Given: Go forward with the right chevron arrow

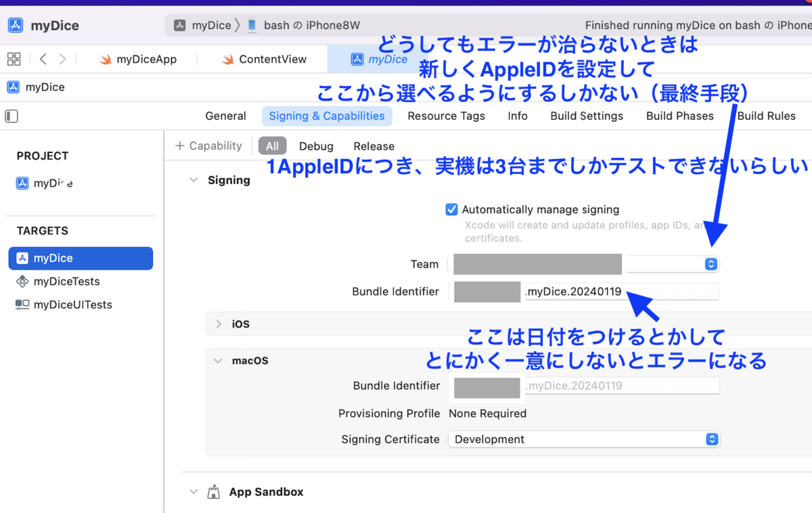Looking at the screenshot, I should 62,59.
